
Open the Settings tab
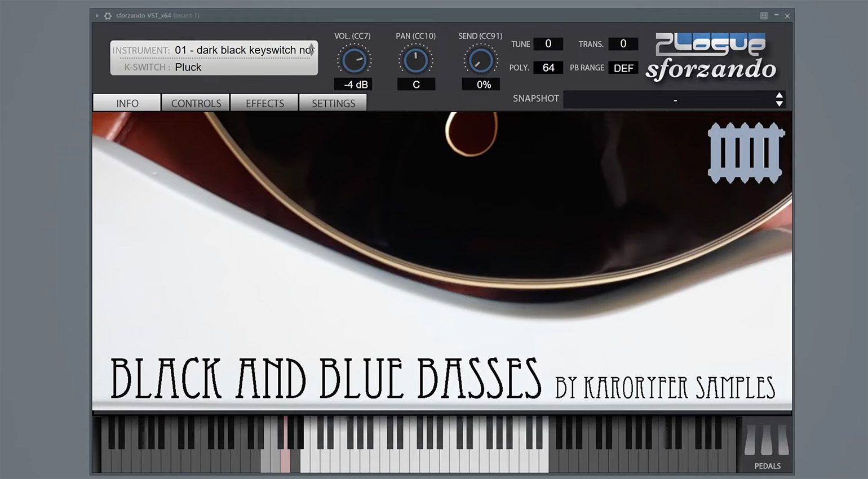333,103
